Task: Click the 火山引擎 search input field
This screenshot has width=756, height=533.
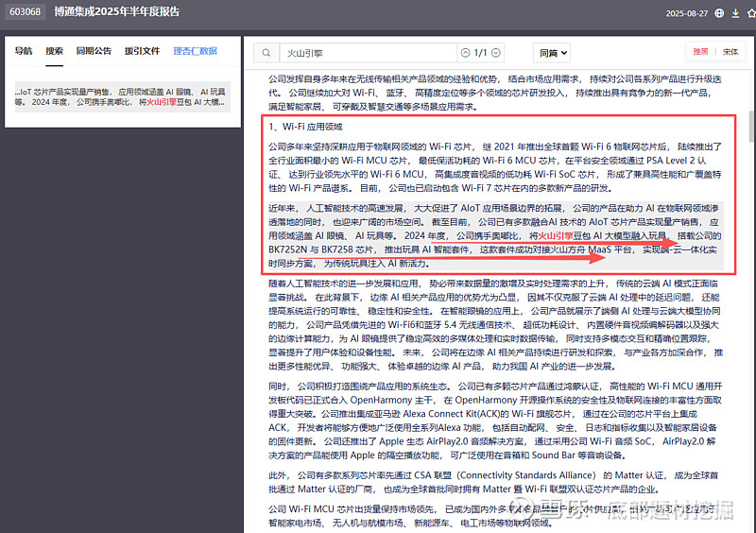Action: [368, 53]
